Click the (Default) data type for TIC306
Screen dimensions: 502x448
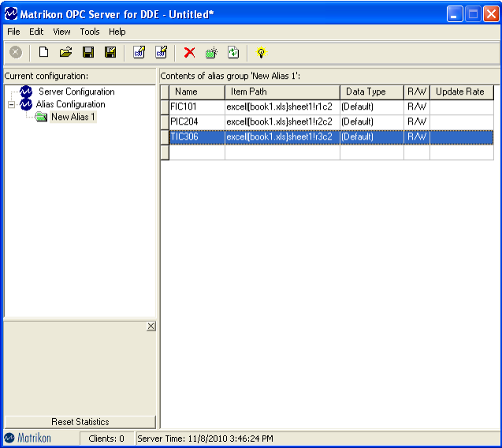372,136
